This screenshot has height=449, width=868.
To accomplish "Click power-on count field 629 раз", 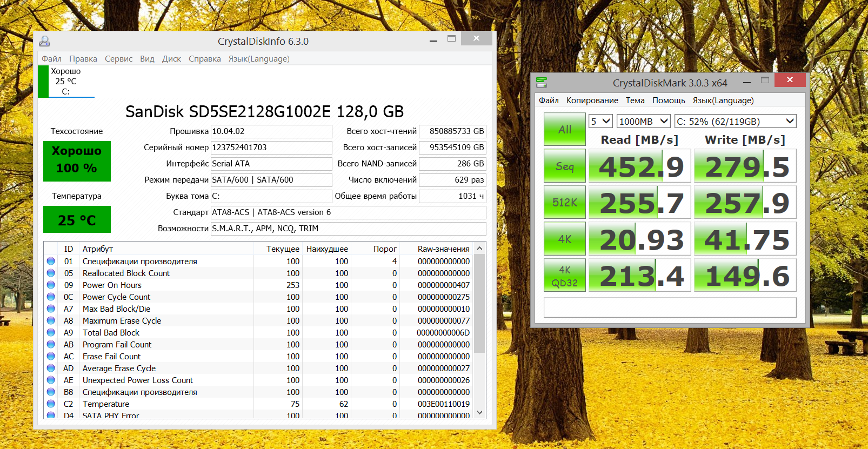I will [x=453, y=180].
